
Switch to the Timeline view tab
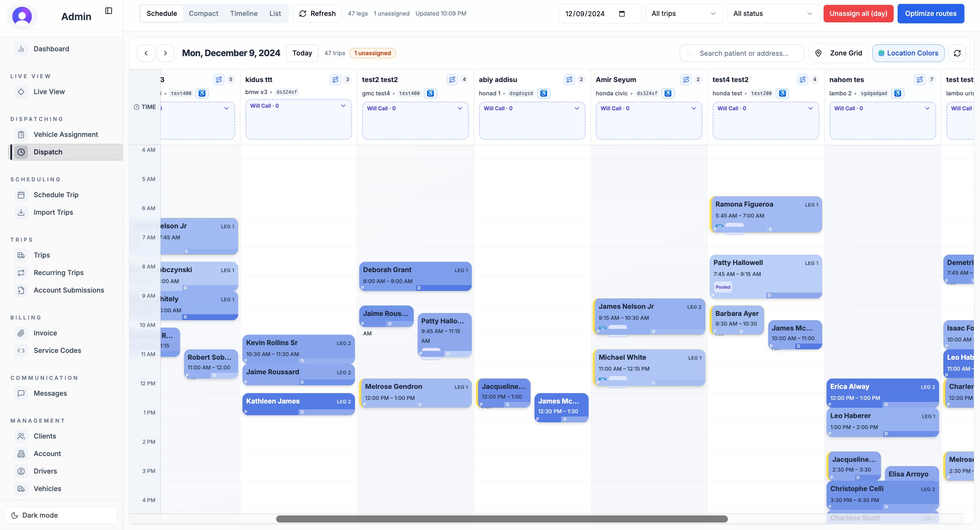[244, 14]
